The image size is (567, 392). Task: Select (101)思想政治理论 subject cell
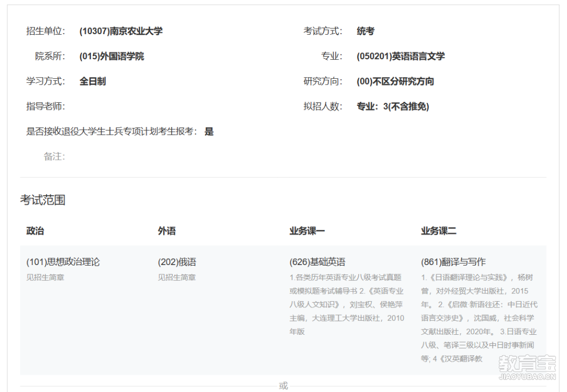click(63, 262)
